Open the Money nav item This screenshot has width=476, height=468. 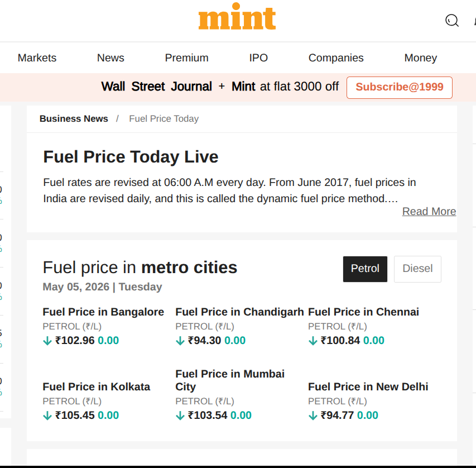[x=420, y=58]
